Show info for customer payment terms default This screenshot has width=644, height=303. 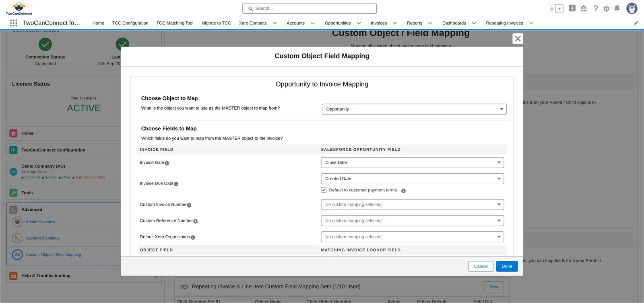pos(403,191)
